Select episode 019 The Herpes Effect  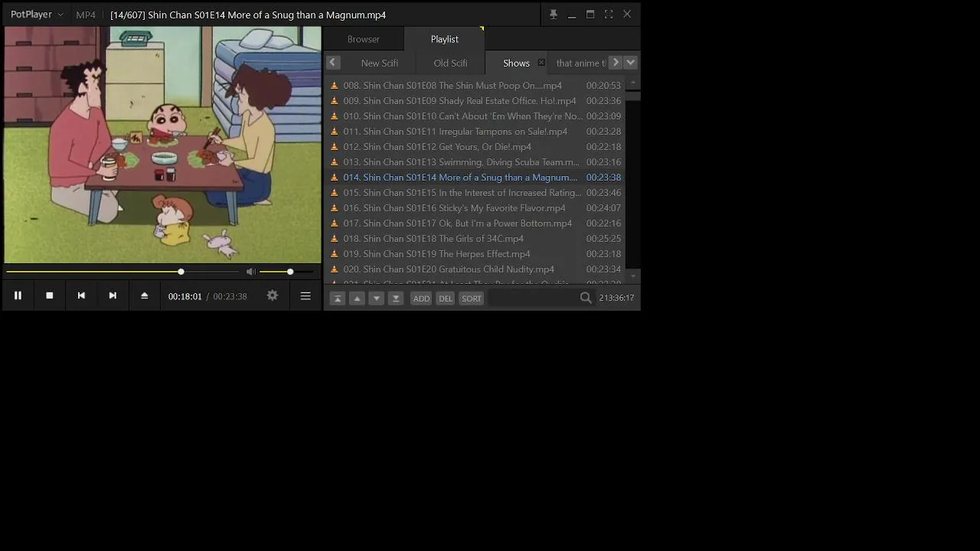tap(475, 254)
